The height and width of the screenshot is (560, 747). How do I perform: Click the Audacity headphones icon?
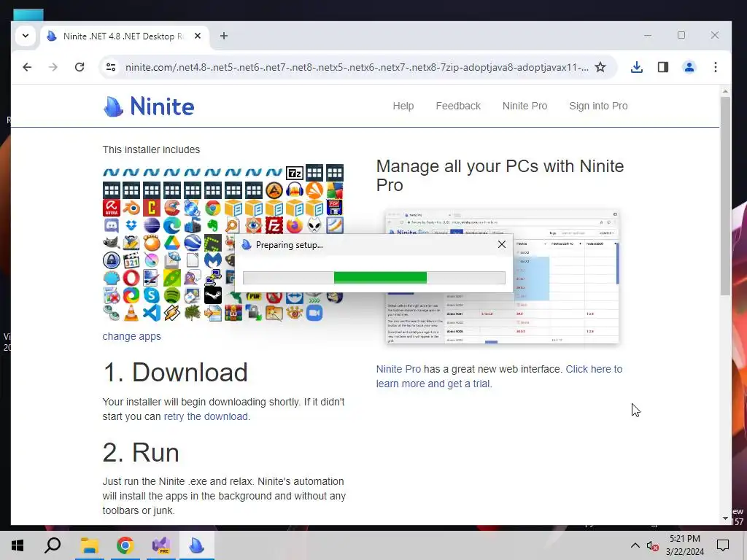tap(295, 190)
